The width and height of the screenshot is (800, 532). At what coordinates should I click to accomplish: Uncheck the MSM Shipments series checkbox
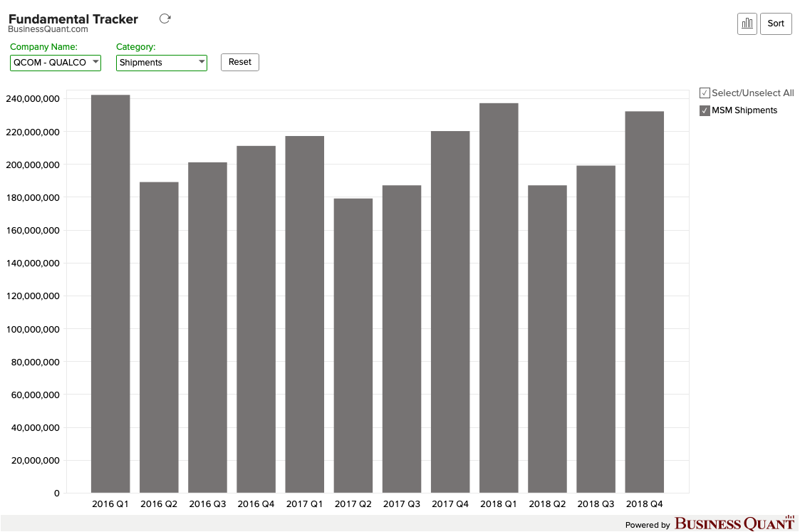tap(705, 110)
